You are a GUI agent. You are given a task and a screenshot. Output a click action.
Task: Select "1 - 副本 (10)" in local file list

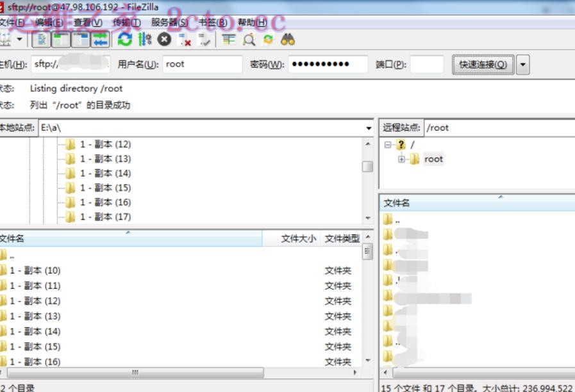[x=35, y=271]
